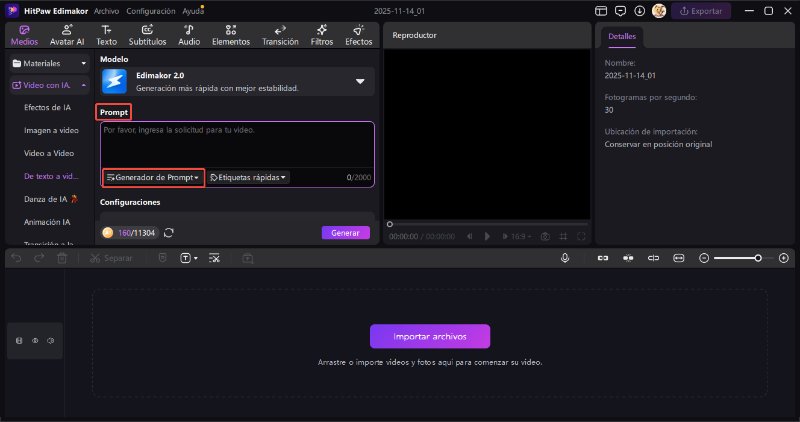This screenshot has width=800, height=422.
Task: Open the download center icon in title bar
Action: [640, 11]
